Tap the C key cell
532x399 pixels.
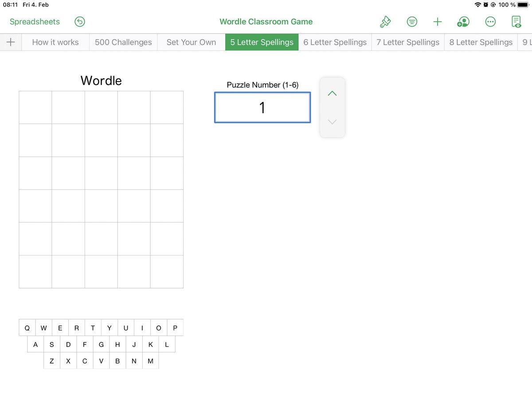pos(85,361)
